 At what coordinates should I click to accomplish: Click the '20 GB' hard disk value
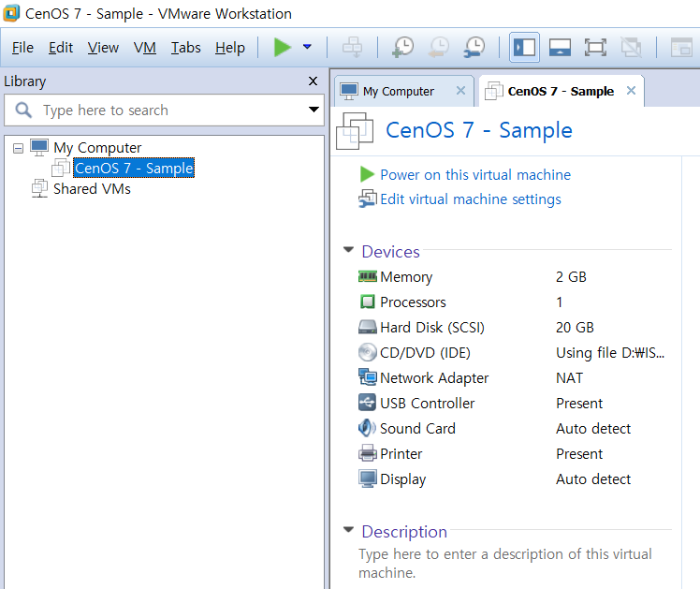pos(575,328)
